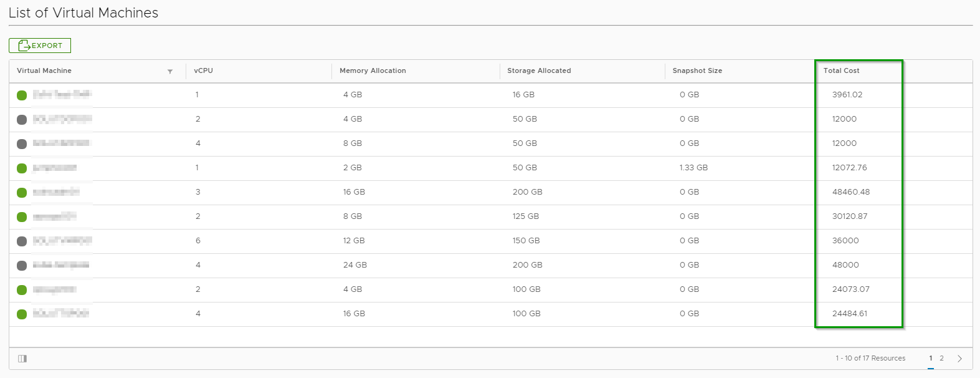980x378 pixels.
Task: Click gray status icon in 36000 row
Action: pos(22,241)
